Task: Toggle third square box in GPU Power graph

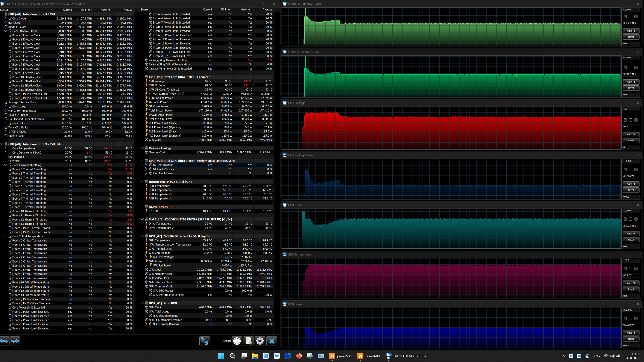Action: coord(636,318)
